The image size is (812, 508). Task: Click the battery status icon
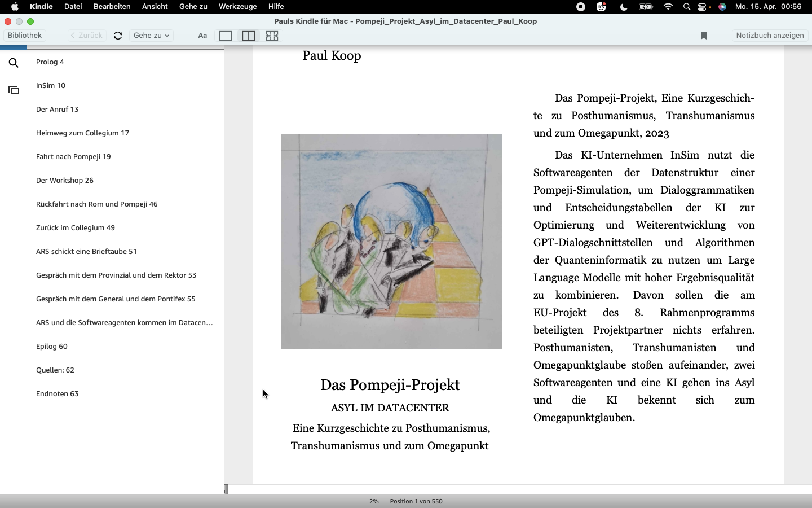coord(645,7)
